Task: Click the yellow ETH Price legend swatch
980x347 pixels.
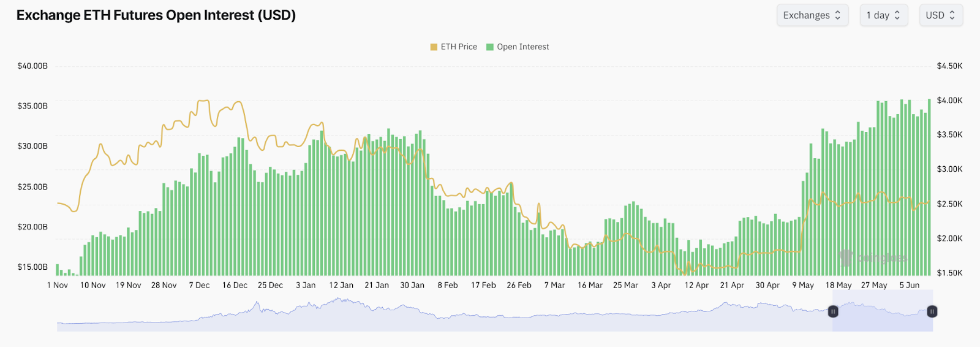Action: (434, 47)
